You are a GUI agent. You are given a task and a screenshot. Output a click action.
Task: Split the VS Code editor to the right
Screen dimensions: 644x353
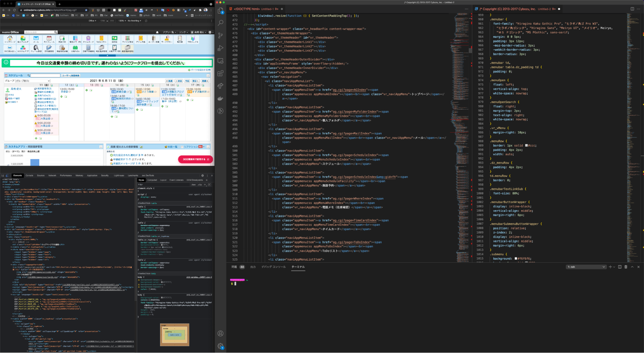point(632,9)
